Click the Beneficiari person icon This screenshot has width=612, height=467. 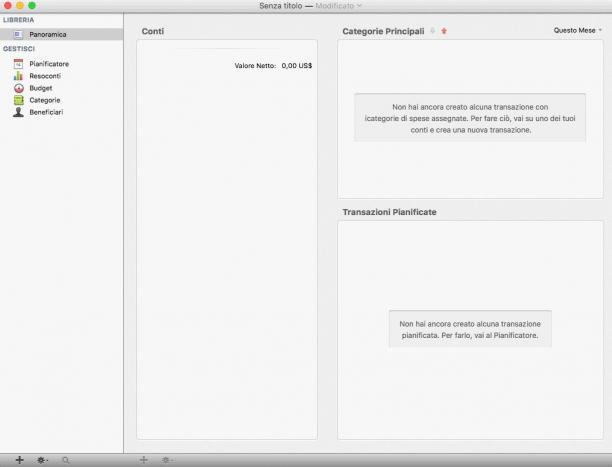[18, 112]
